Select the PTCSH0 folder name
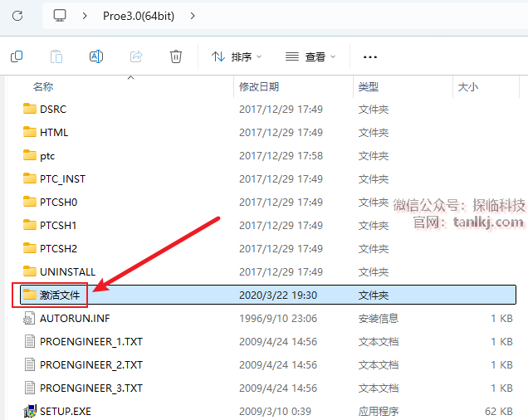 point(59,202)
